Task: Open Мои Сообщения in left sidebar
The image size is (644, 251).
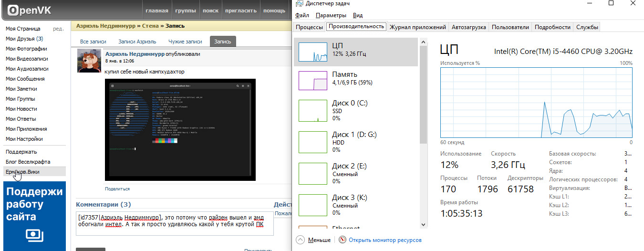Action: pos(25,79)
